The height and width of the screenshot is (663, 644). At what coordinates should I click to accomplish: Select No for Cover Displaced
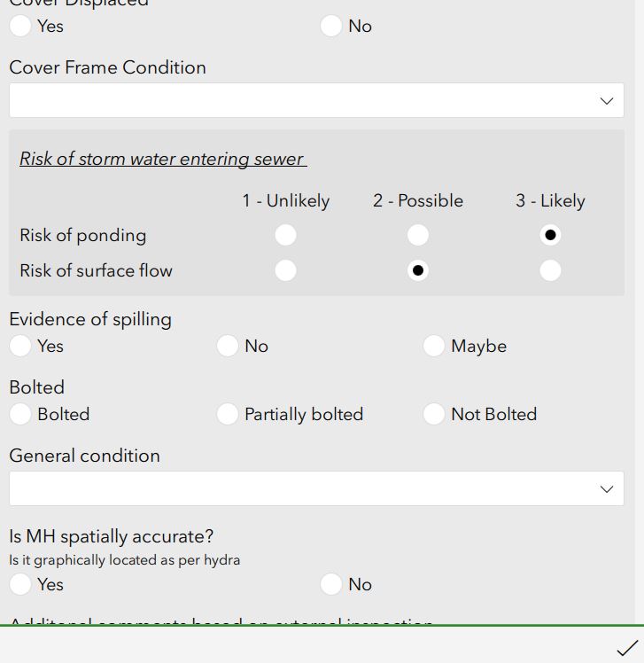(330, 26)
